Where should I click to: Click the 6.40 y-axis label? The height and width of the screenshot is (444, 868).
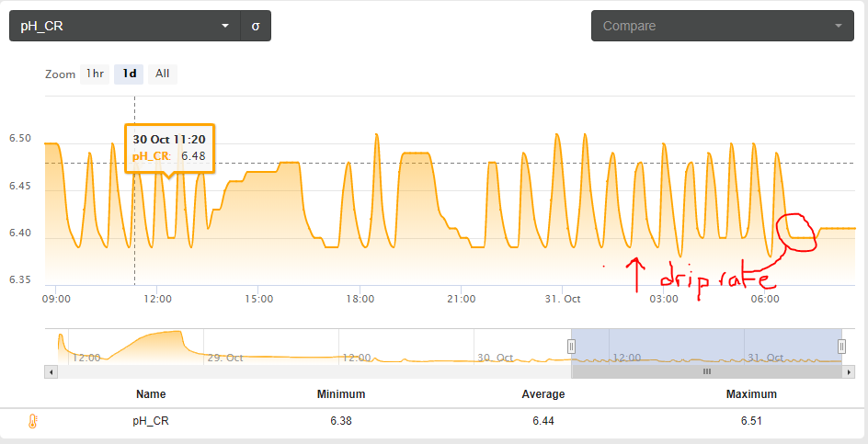(20, 233)
